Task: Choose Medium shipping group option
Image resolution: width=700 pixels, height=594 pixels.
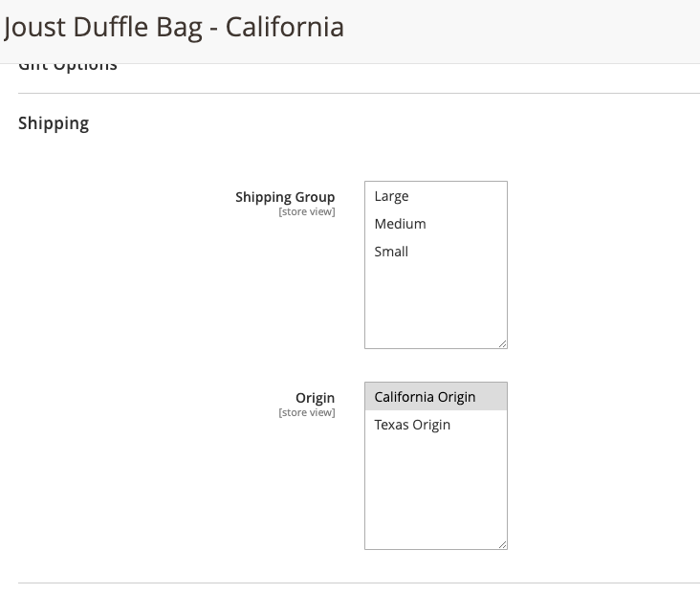Action: click(x=400, y=224)
